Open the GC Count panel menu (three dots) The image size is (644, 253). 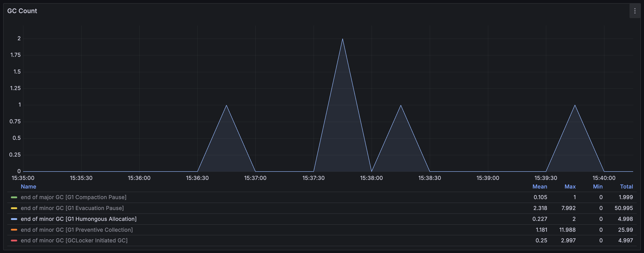(x=634, y=11)
